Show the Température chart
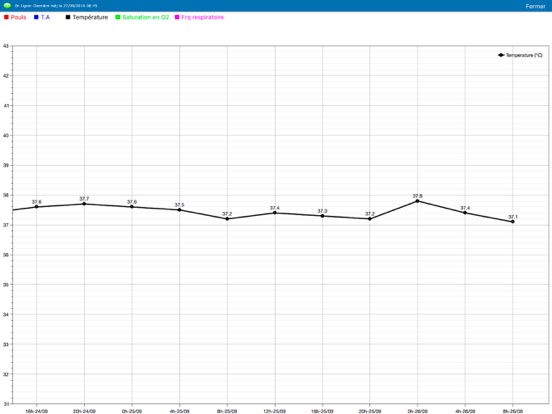The image size is (552, 414). (x=90, y=17)
